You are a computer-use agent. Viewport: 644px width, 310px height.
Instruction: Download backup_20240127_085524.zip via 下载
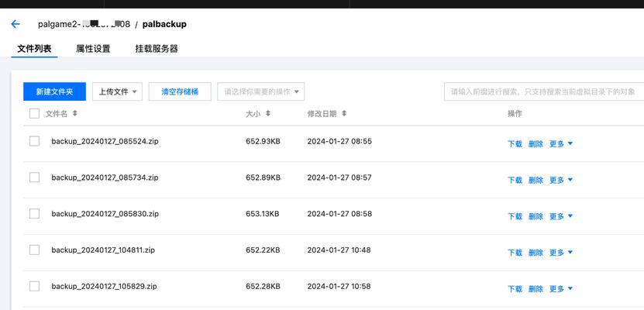[x=515, y=143]
